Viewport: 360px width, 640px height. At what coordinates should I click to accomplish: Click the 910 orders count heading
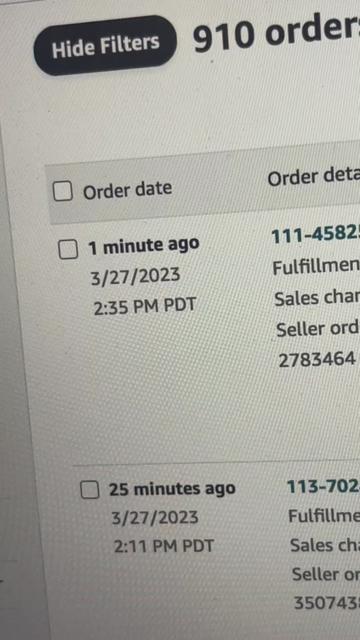pos(276,36)
